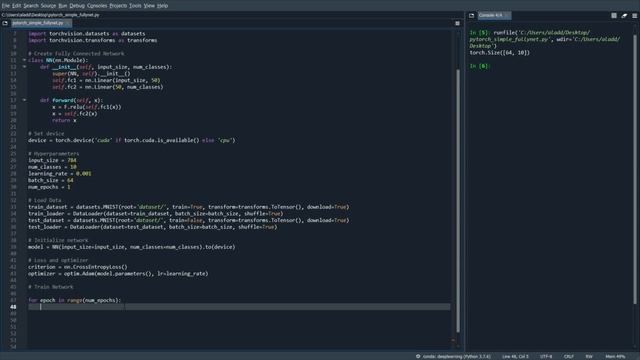Click the console vertical scrollbar
Screen dimensions: 640x360
click(635, 169)
